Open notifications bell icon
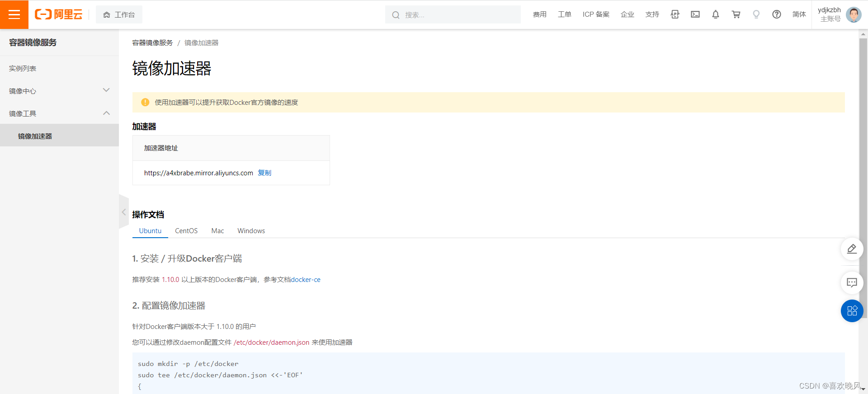Screen dimensions: 868x394 click(716, 14)
